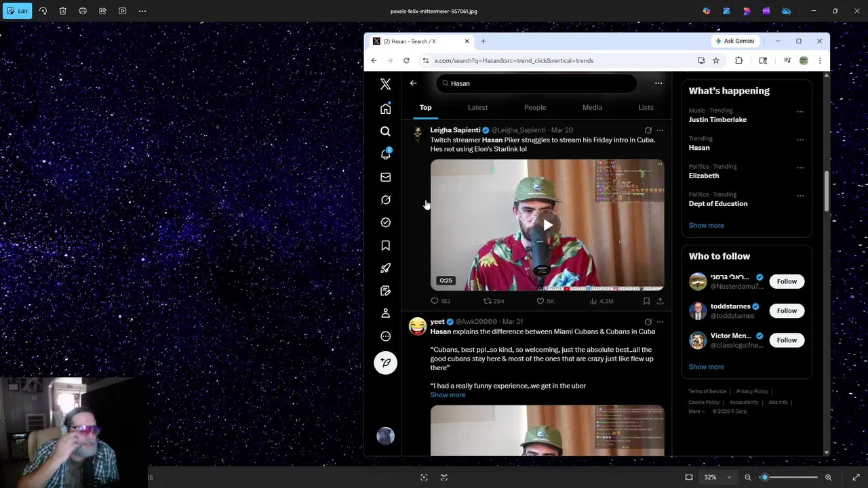
Task: Open Elizabeth trend
Action: click(704, 176)
